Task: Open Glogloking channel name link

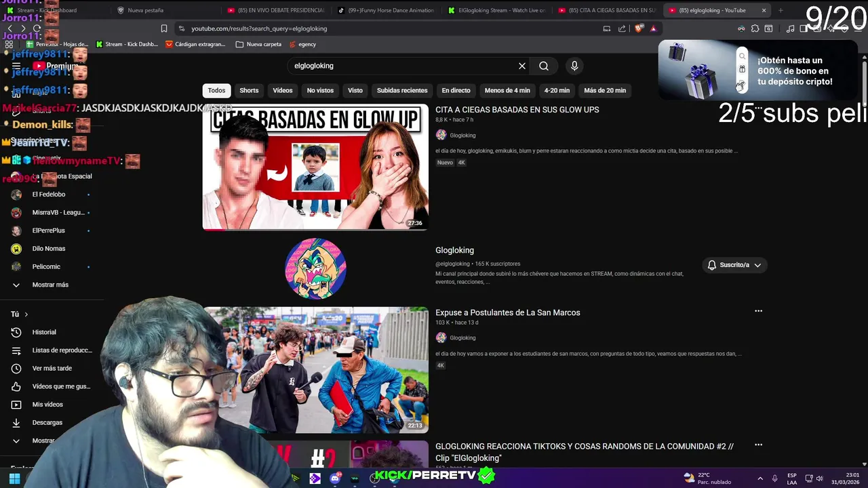Action: coord(454,250)
